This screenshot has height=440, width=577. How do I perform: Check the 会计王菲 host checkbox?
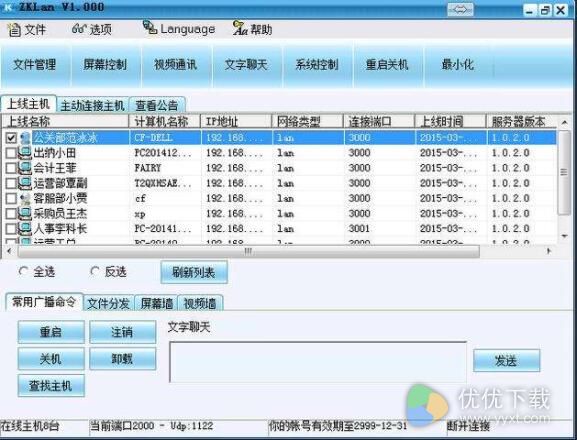coord(11,168)
